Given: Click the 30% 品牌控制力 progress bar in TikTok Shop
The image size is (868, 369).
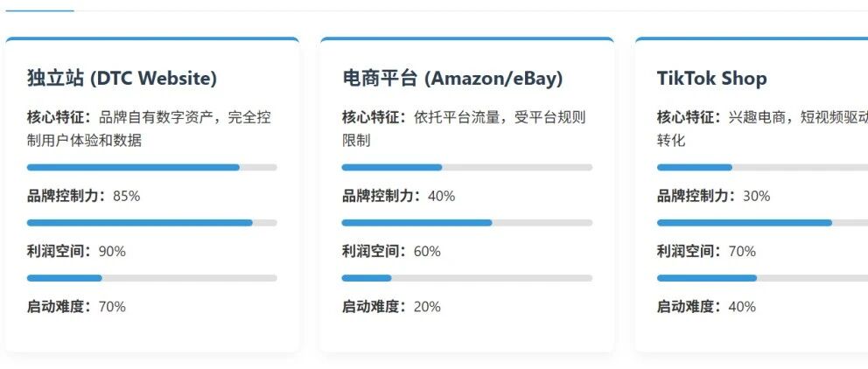Looking at the screenshot, I should click(x=762, y=168).
